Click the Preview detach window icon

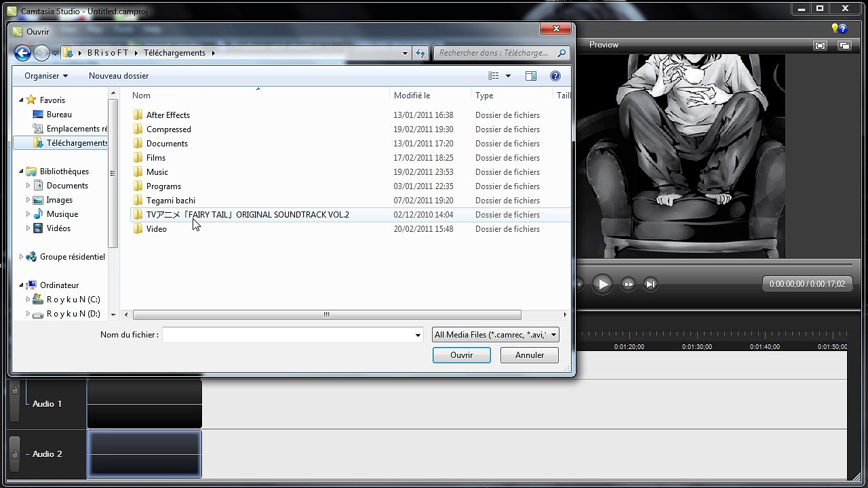[x=844, y=45]
